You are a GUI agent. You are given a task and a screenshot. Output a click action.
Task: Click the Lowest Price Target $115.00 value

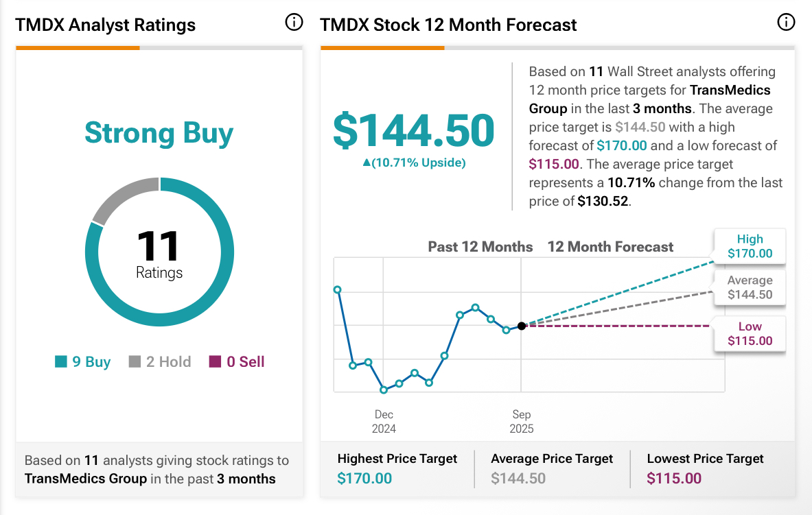tap(674, 479)
